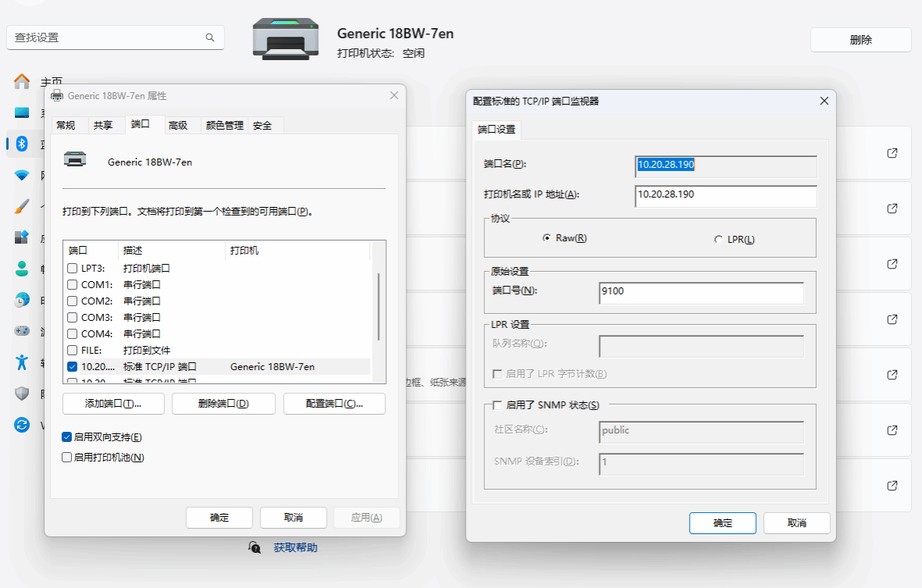Open the Accessibility figure icon in sidebar

[22, 362]
